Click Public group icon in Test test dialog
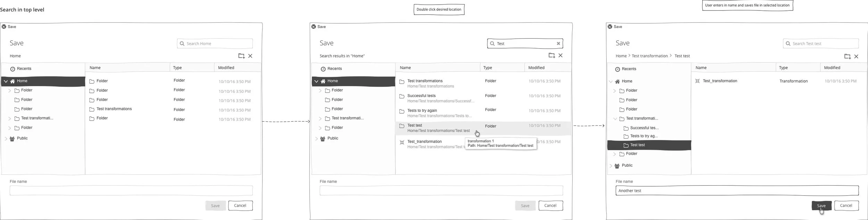 (617, 166)
